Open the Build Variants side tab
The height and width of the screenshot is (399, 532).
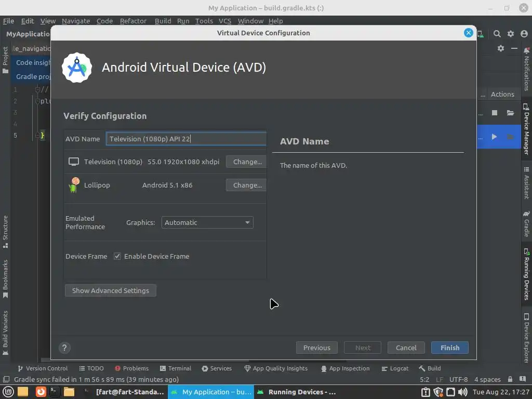click(5, 333)
